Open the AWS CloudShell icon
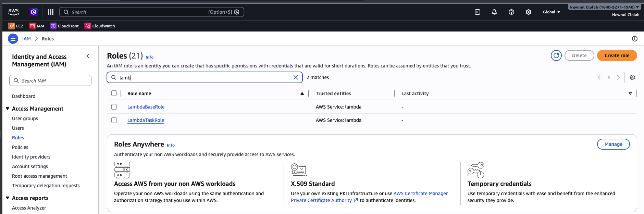Image resolution: width=644 pixels, height=214 pixels. [x=478, y=12]
